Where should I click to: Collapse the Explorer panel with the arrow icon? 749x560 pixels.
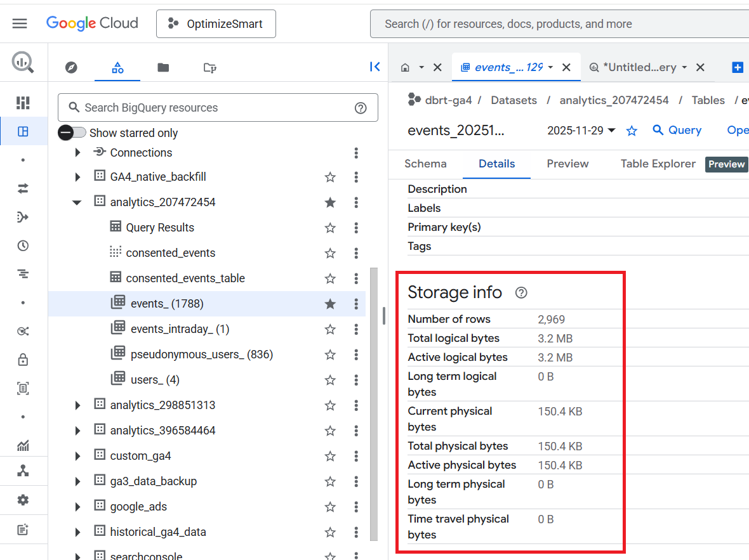tap(374, 67)
